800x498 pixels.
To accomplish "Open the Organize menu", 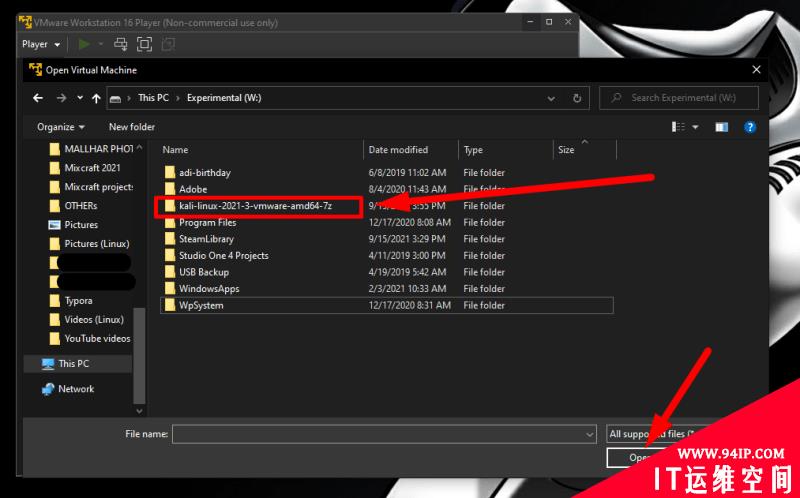I will tap(61, 127).
